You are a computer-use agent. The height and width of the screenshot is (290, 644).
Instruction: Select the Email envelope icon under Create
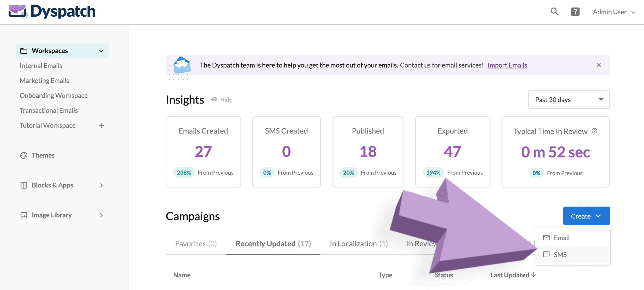[x=547, y=238]
